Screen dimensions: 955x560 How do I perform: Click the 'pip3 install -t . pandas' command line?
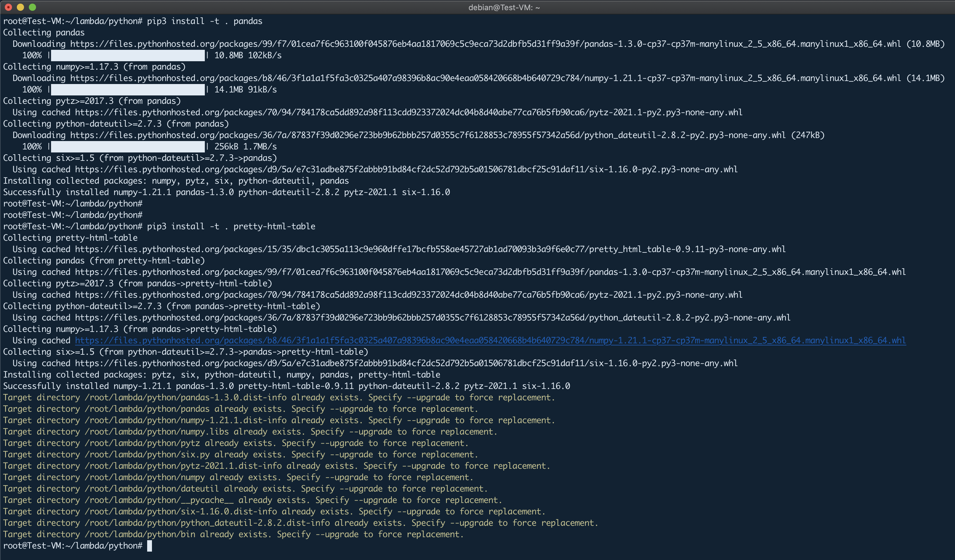(x=204, y=21)
